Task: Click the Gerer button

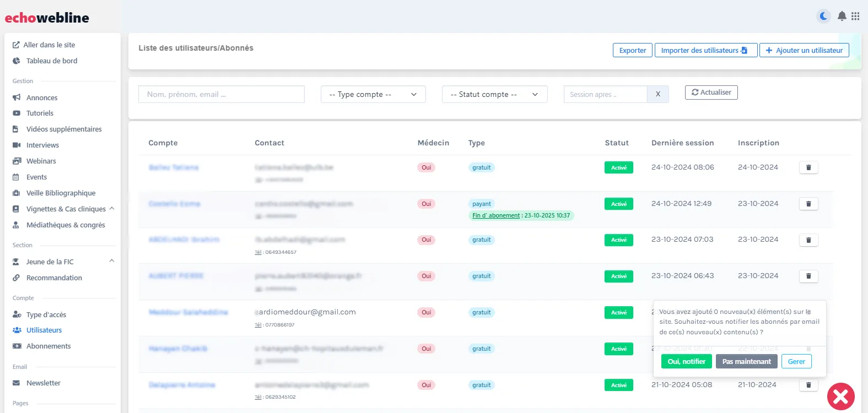Action: [x=796, y=361]
